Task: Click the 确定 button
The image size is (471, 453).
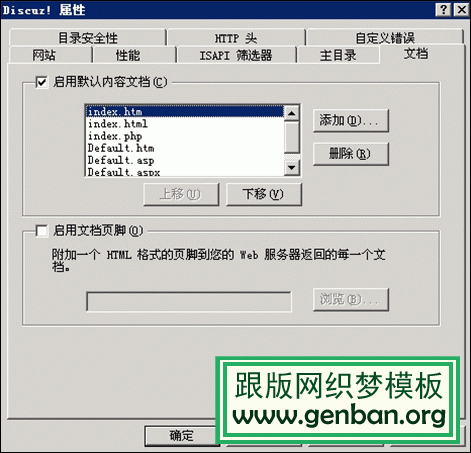Action: point(181,435)
